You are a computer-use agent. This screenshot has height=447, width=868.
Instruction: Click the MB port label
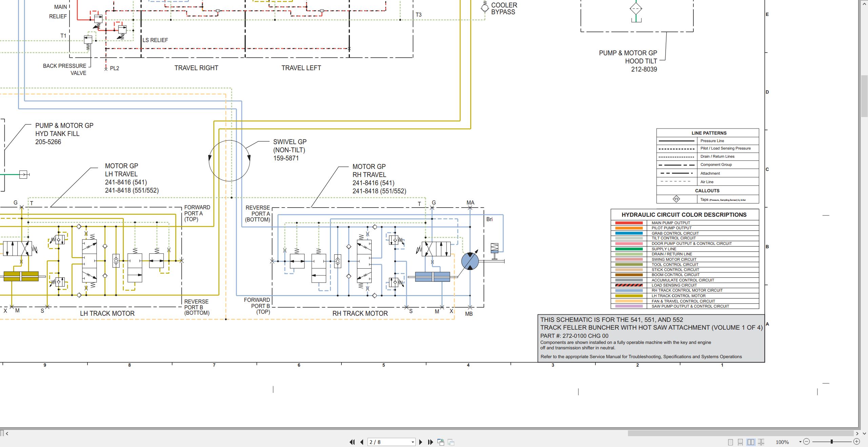[469, 314]
